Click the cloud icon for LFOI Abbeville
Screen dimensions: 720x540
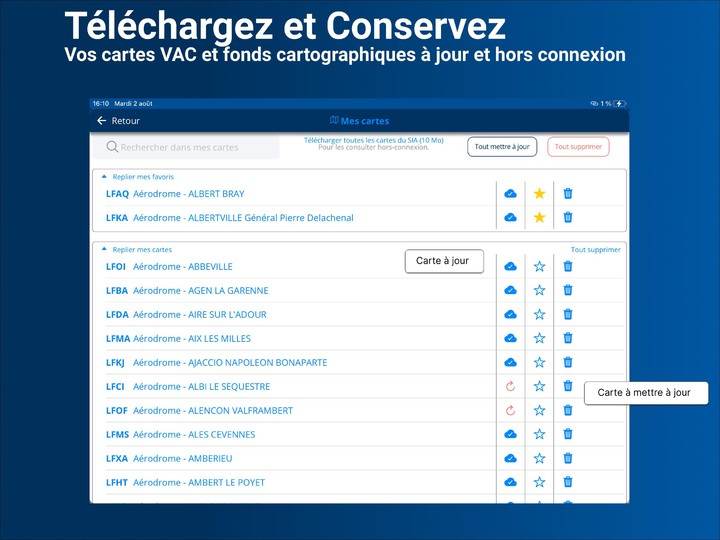click(510, 266)
